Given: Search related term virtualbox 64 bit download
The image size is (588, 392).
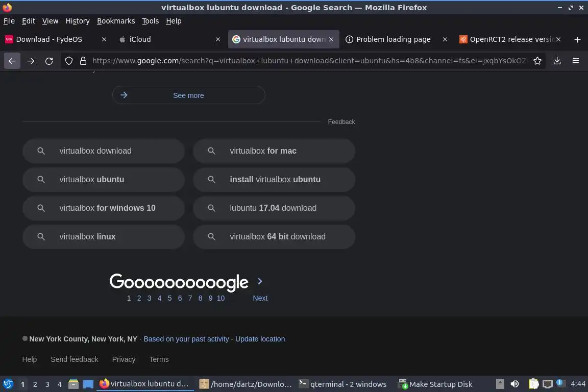Looking at the screenshot, I should 274,237.
